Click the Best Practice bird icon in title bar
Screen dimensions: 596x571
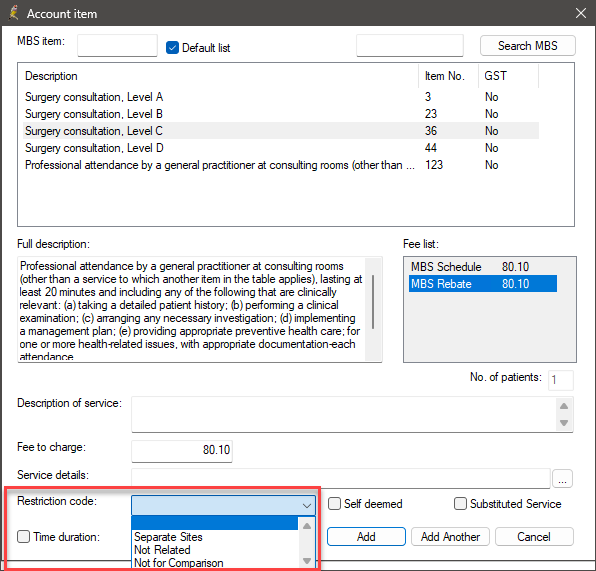pyautogui.click(x=13, y=13)
